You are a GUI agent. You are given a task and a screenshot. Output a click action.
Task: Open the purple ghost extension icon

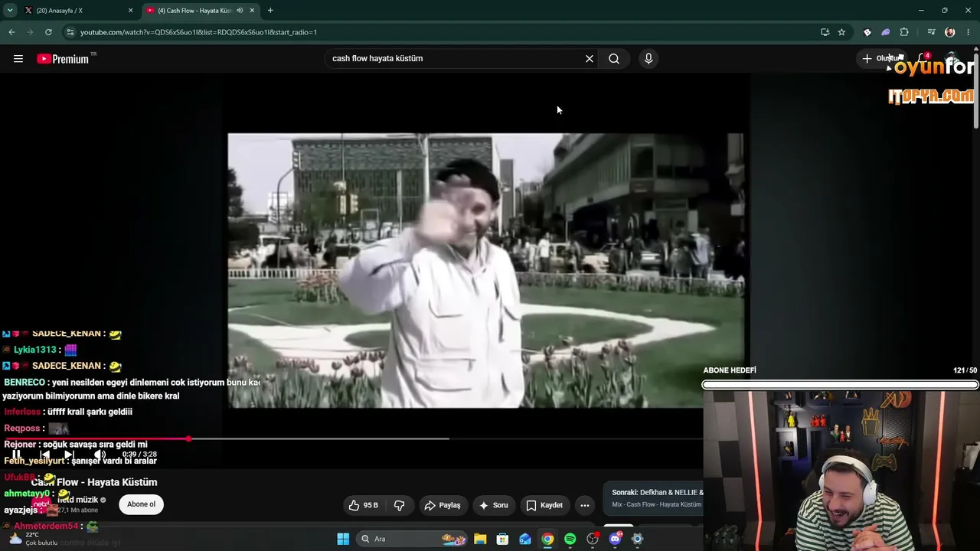(x=885, y=32)
